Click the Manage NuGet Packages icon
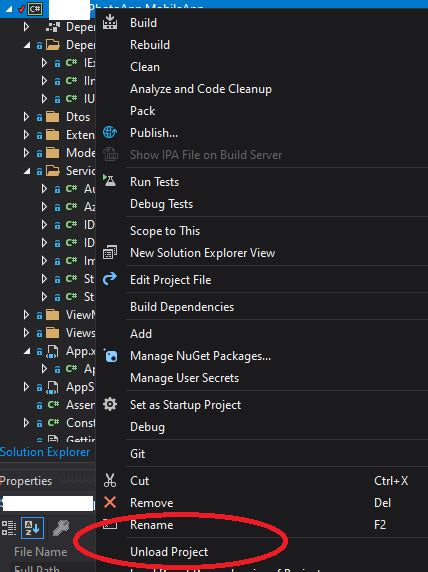This screenshot has height=572, width=428. 110,355
